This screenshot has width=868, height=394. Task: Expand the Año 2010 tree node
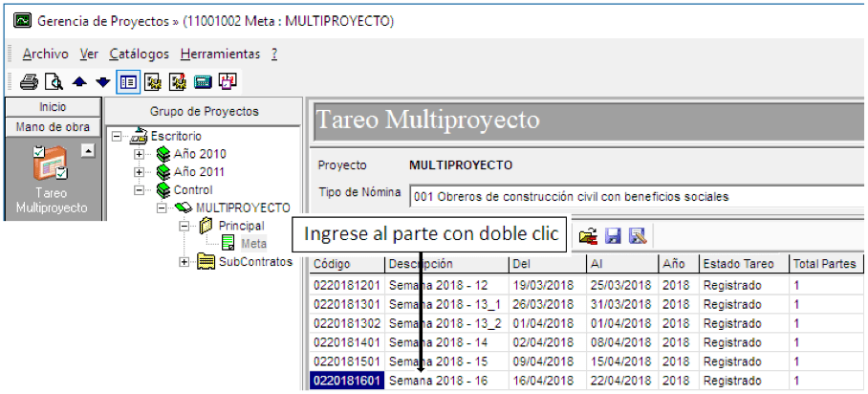point(139,155)
